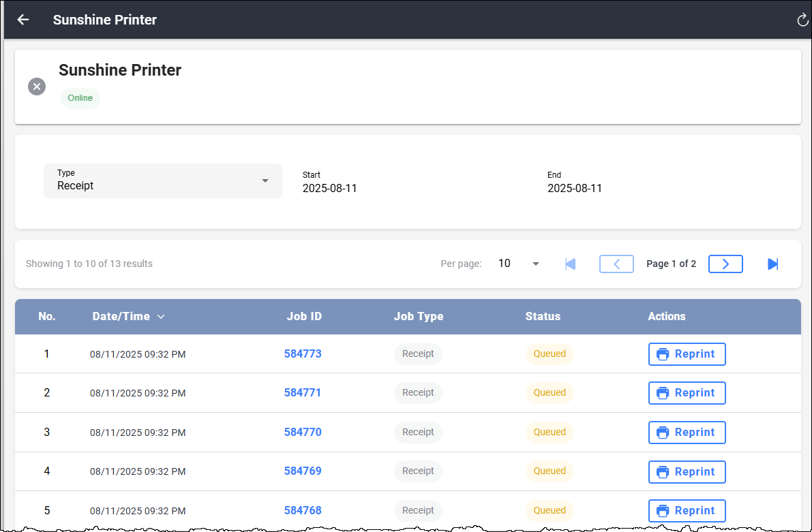The image size is (812, 532).
Task: Reprint job 584769
Action: point(687,471)
